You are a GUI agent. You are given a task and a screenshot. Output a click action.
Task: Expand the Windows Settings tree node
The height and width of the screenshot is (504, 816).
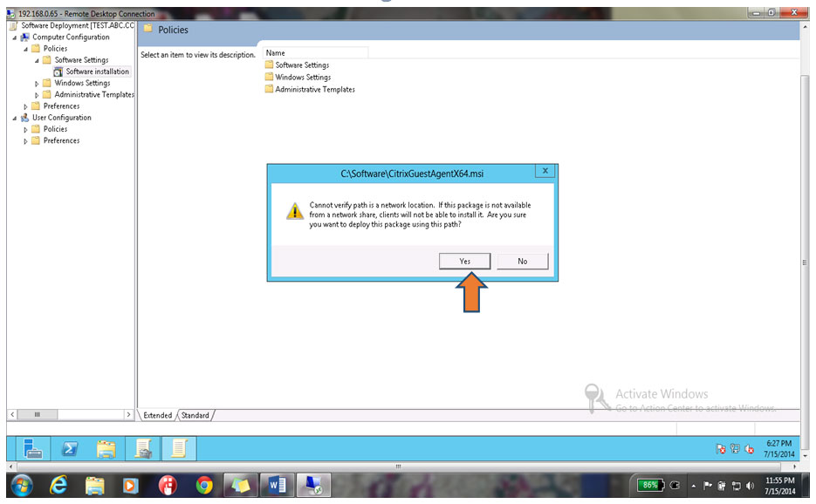click(37, 83)
